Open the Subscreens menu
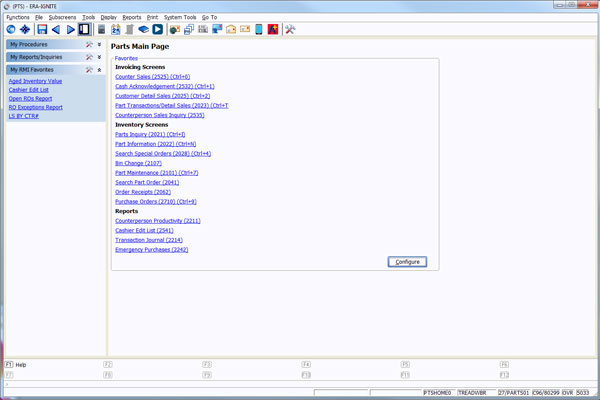 [x=62, y=17]
